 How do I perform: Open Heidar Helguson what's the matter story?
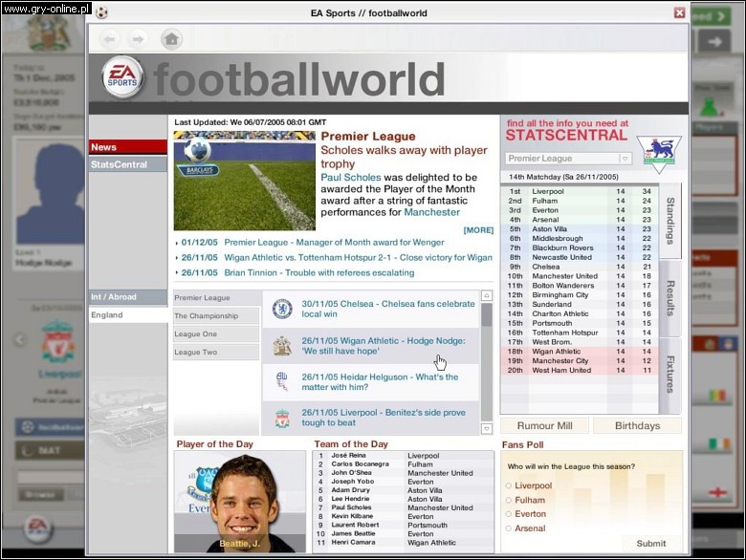(380, 381)
